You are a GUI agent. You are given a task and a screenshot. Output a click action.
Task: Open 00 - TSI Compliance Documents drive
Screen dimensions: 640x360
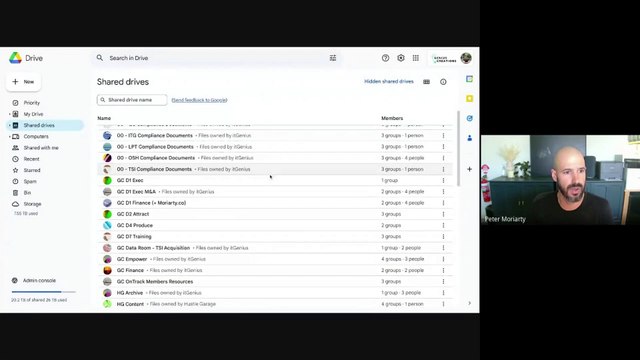pos(154,169)
